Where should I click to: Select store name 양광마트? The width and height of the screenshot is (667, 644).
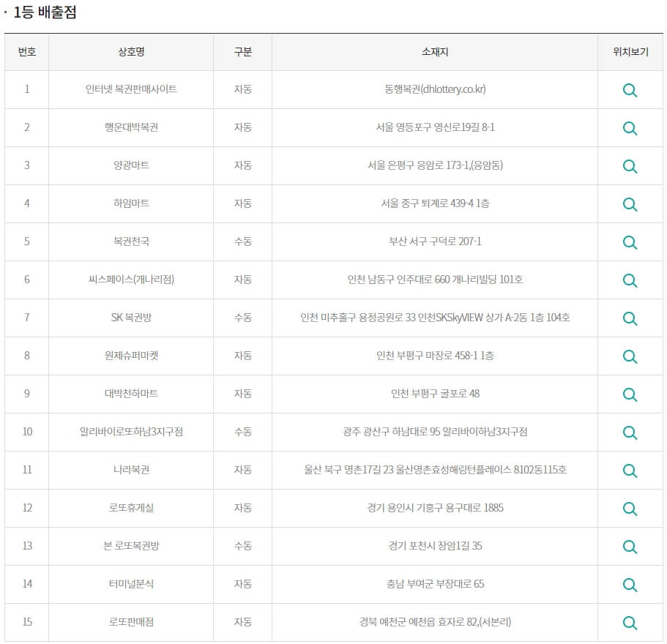coord(131,165)
